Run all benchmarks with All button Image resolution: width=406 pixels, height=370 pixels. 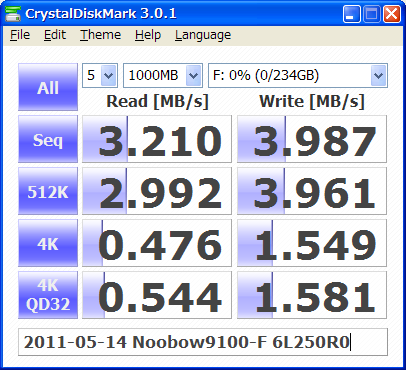tap(48, 87)
